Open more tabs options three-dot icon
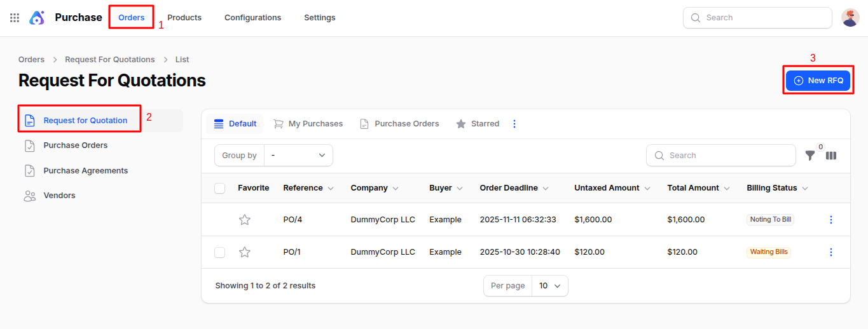The image size is (868, 329). coord(514,124)
